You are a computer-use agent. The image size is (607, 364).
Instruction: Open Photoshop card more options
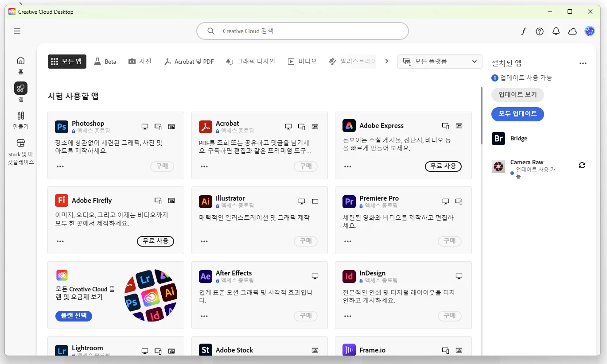pyautogui.click(x=60, y=167)
